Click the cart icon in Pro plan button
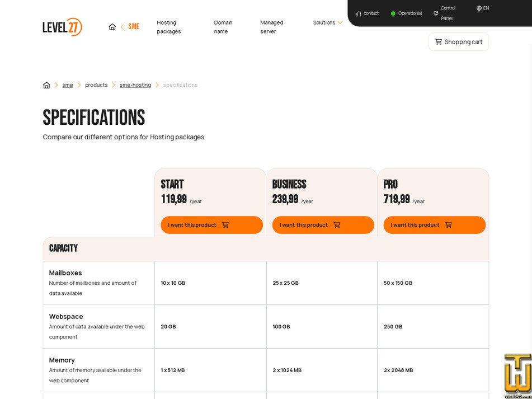 (449, 225)
